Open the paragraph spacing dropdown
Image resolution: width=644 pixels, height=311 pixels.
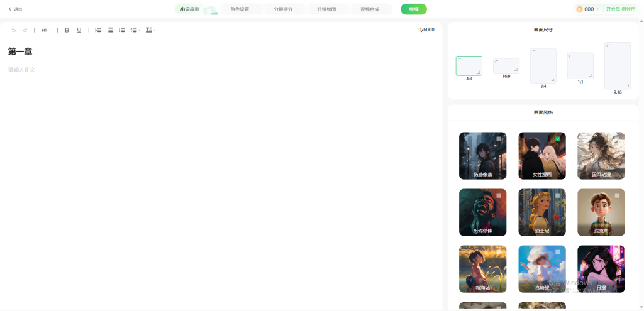point(150,30)
